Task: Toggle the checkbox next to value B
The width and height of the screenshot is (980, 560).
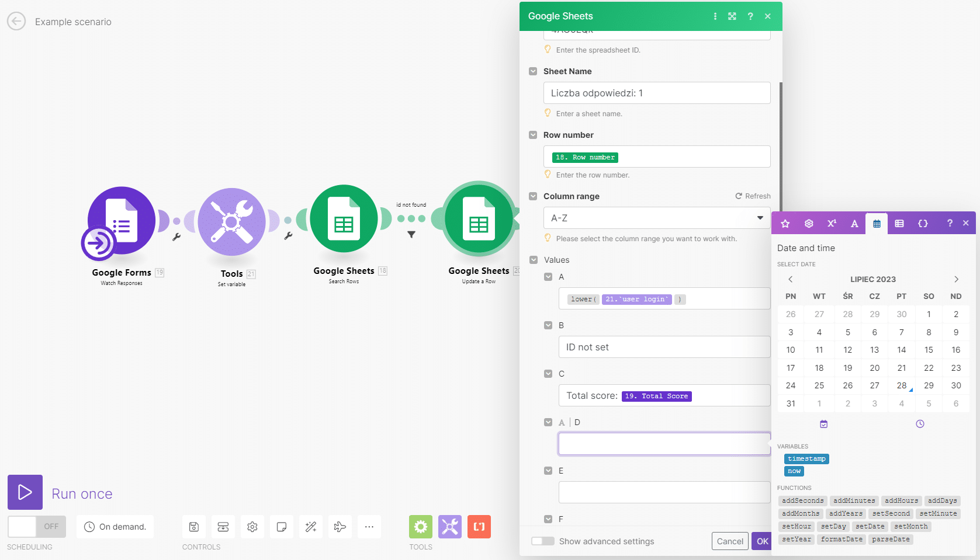Action: point(548,325)
